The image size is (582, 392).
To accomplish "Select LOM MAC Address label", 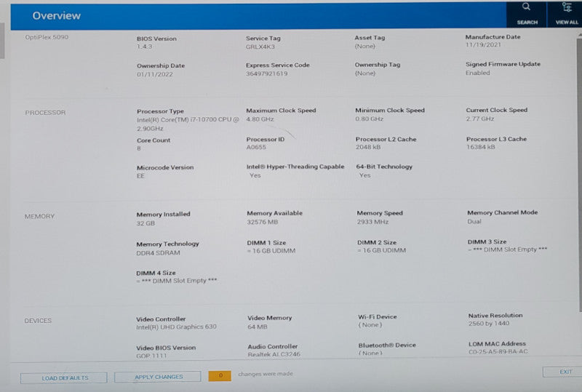I will [x=497, y=344].
